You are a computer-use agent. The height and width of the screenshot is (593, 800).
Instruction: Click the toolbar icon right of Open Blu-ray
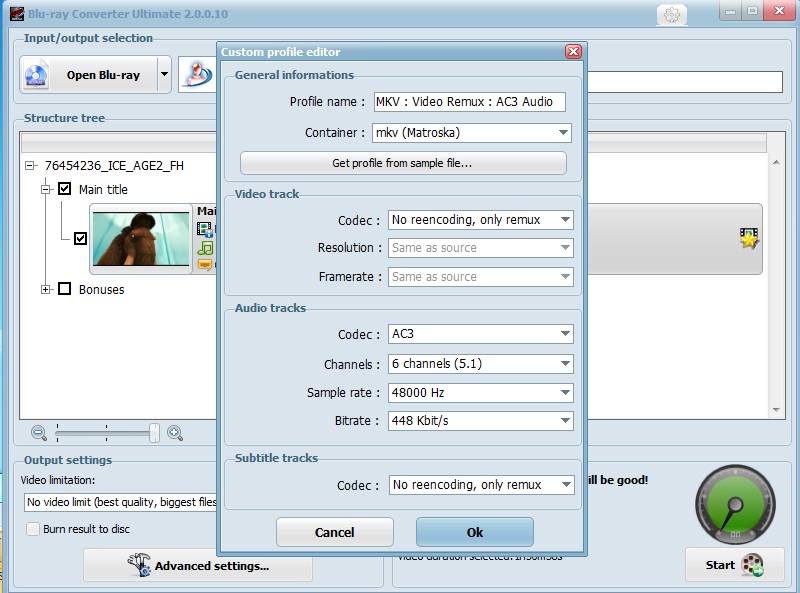click(x=197, y=75)
